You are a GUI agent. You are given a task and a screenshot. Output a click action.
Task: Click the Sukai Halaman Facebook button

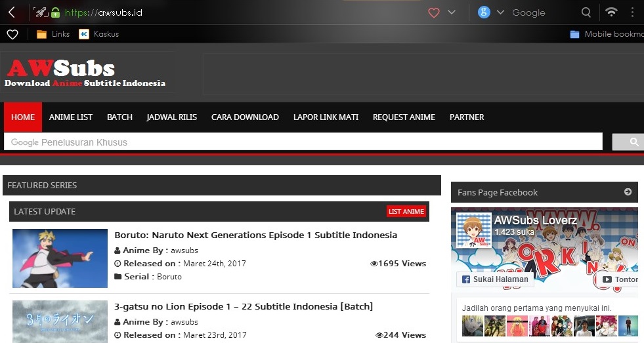click(495, 279)
